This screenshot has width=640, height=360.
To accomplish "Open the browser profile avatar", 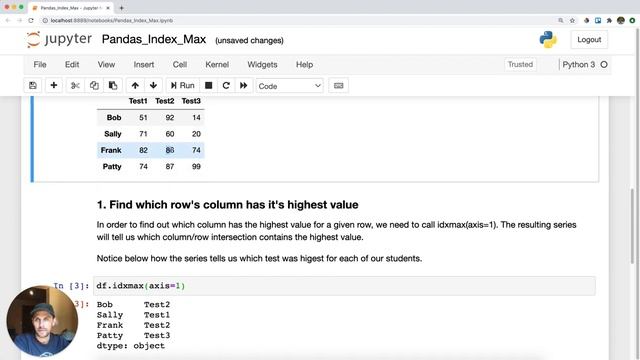I will tap(621, 20).
